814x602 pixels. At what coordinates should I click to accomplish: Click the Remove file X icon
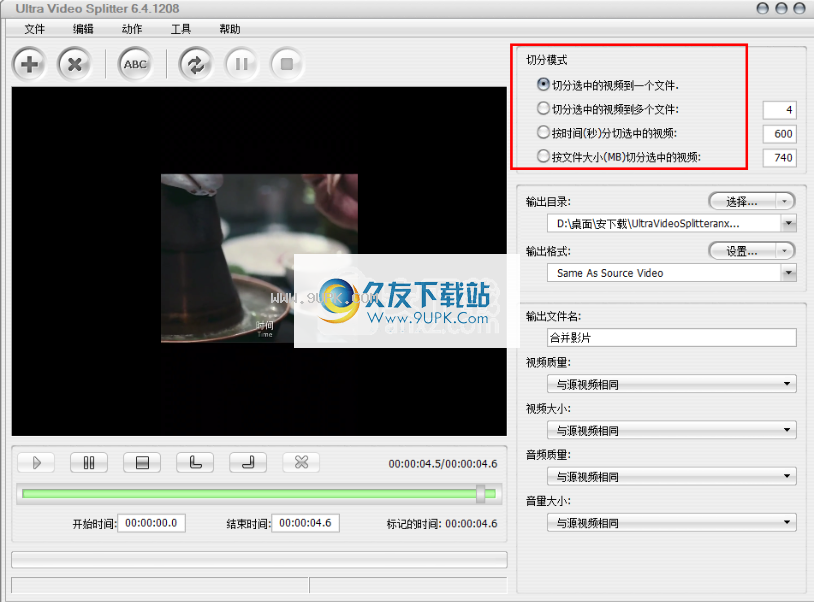75,64
